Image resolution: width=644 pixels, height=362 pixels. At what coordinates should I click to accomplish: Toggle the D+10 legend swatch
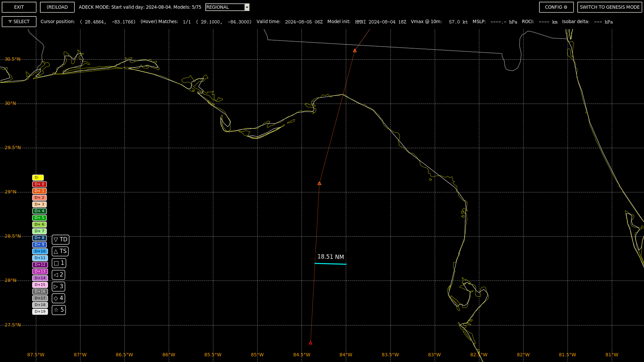coord(40,251)
